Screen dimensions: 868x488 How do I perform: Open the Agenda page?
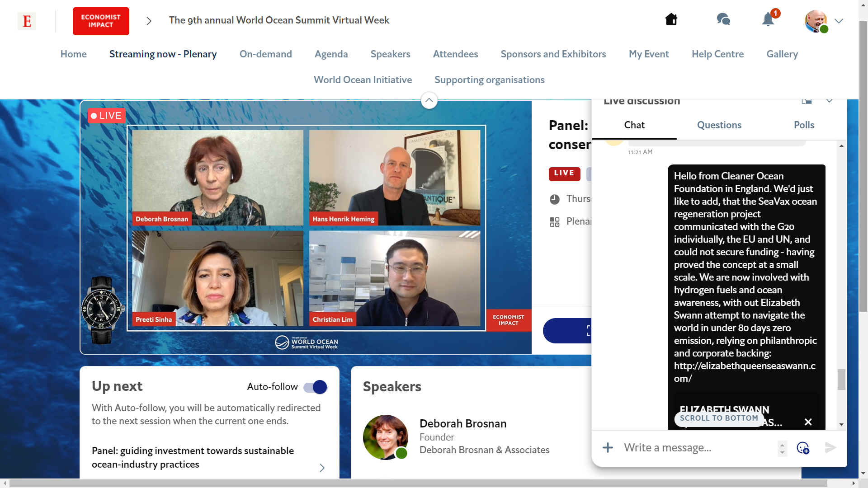(x=331, y=54)
